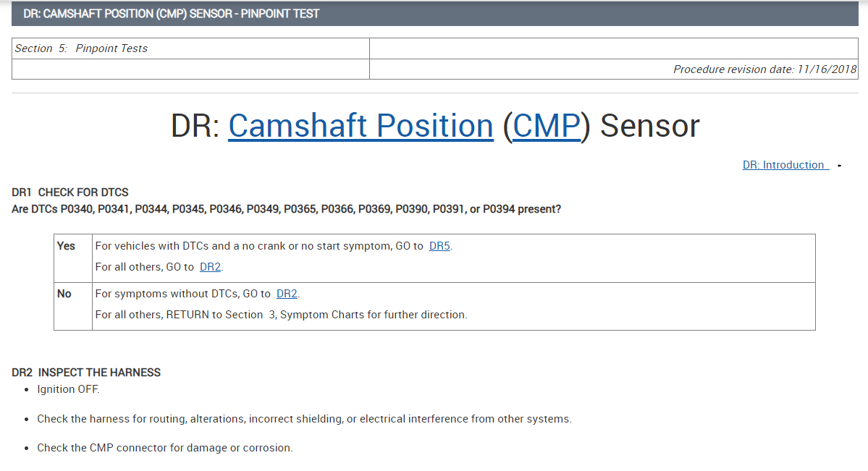Open the DR: Introduction link
Screen dimensions: 868x471
tap(784, 165)
